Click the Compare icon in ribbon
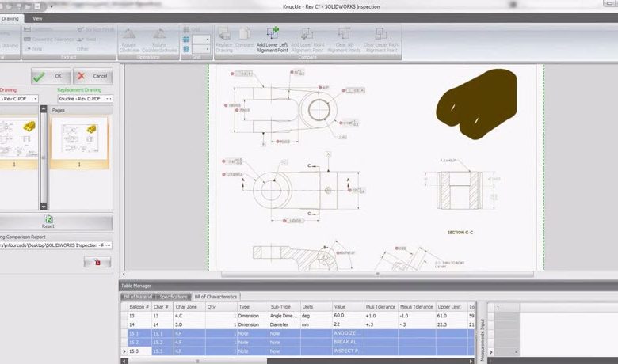Viewport: 618px width, 364px height. [244, 34]
